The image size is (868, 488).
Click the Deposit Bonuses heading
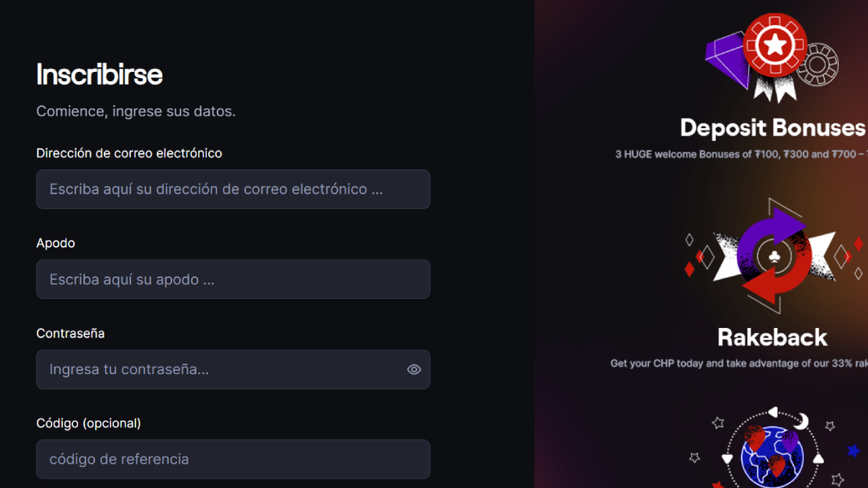pos(772,127)
